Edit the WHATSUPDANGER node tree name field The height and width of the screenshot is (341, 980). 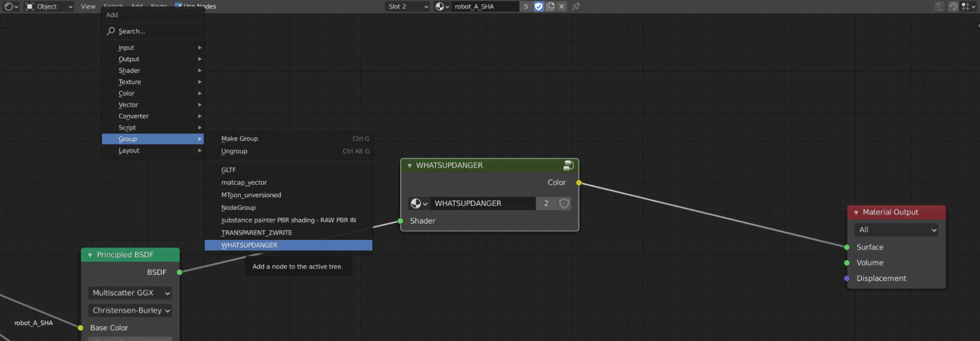coord(482,204)
